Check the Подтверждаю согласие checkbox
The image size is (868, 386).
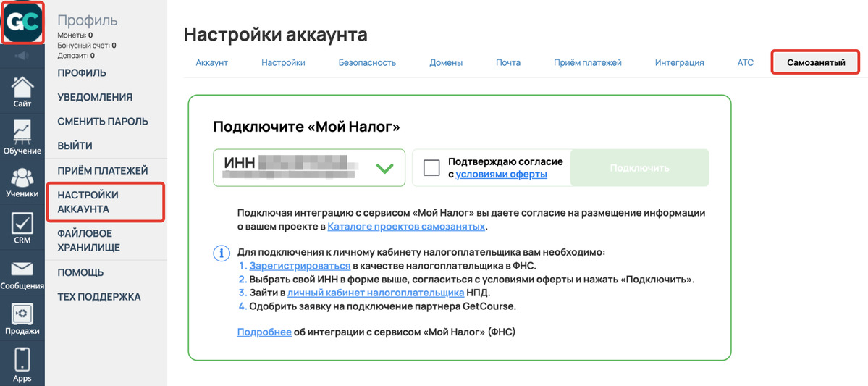[x=431, y=168]
